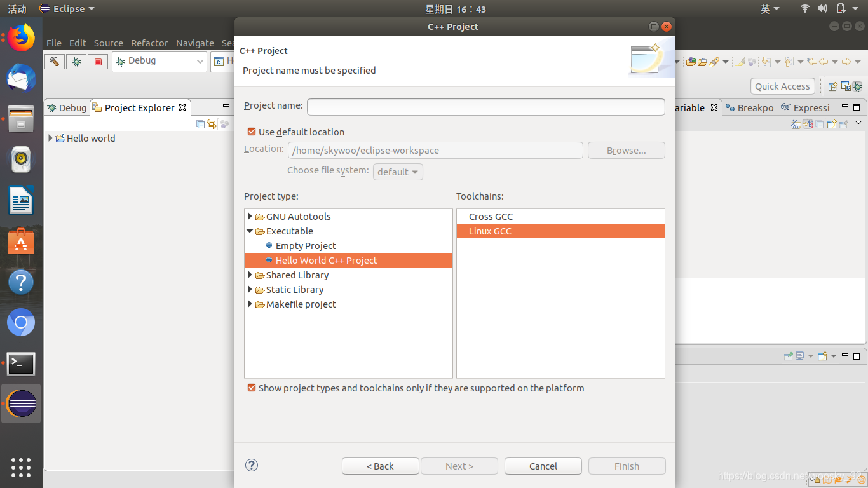
Task: Click Show Logical Structure icon in Variables
Action: click(x=808, y=124)
